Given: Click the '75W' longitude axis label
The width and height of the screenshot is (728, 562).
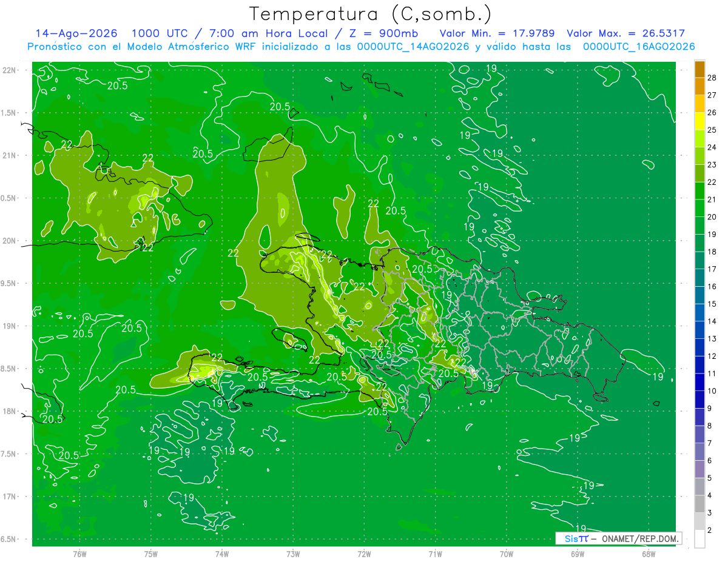Looking at the screenshot, I should [151, 554].
